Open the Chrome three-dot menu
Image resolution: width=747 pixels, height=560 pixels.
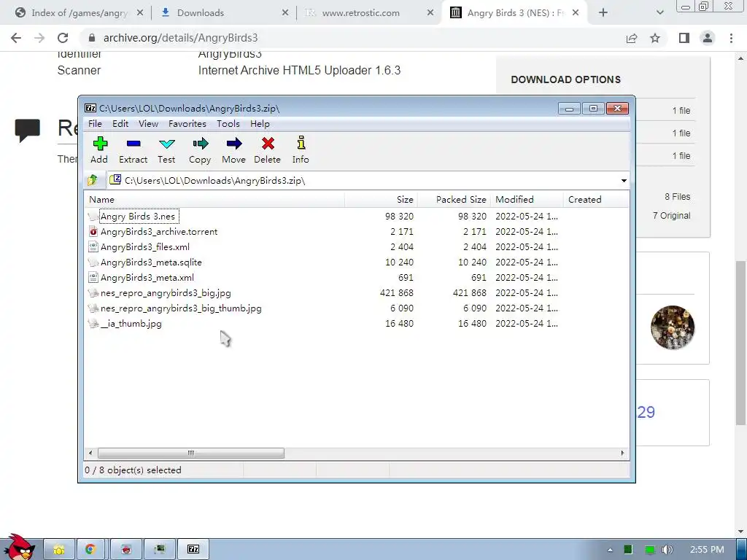click(731, 38)
